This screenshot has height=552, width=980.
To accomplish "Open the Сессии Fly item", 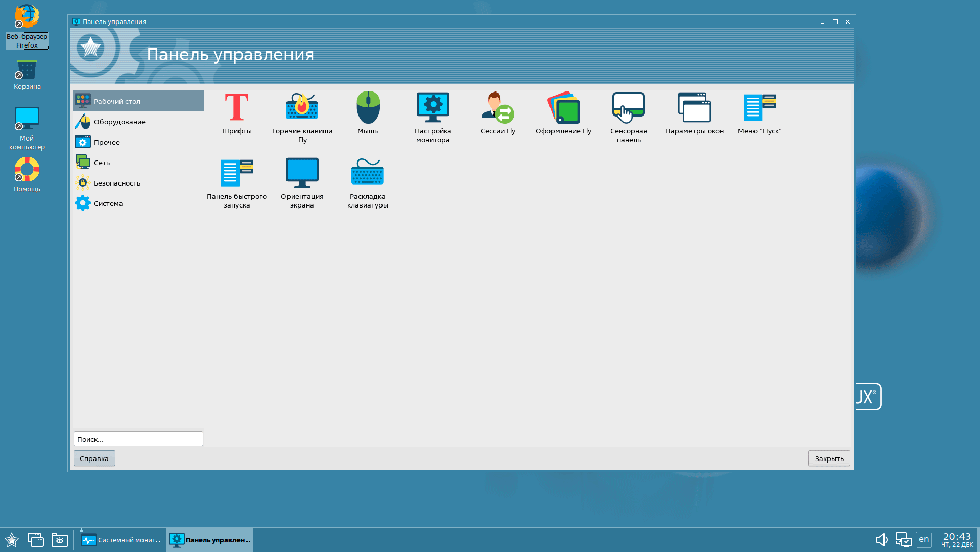I will pos(498,113).
